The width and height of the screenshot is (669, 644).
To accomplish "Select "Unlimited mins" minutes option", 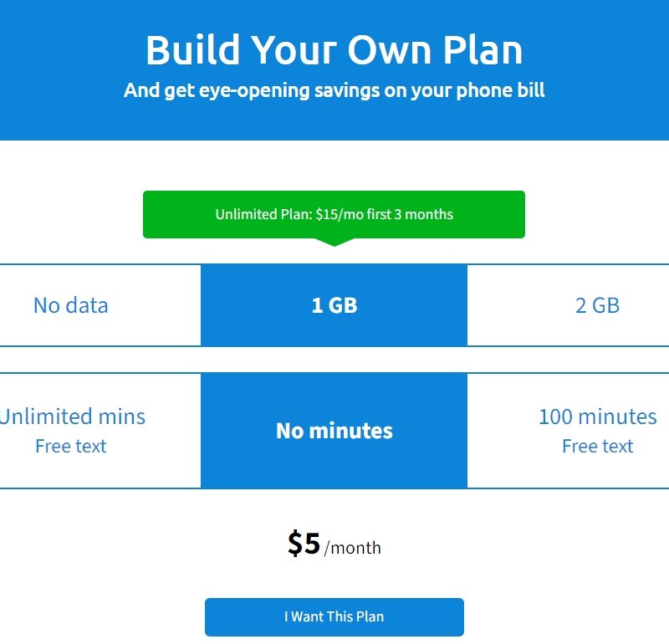I will tap(73, 417).
